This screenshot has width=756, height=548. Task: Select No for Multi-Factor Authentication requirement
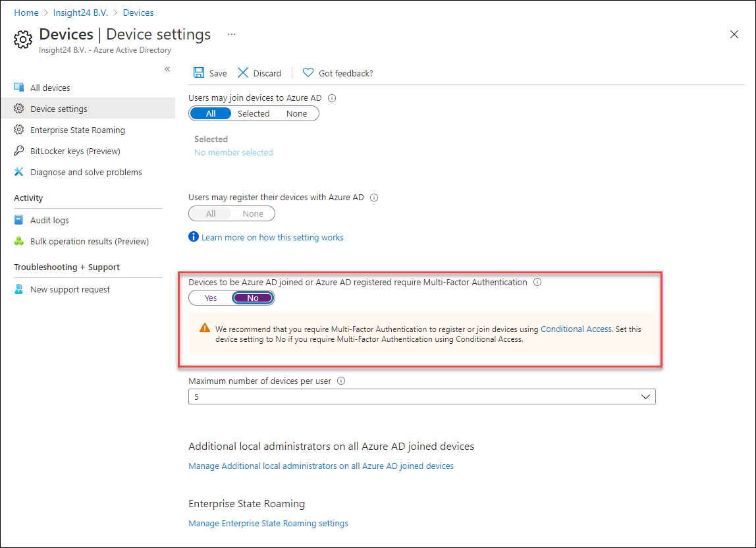click(253, 298)
